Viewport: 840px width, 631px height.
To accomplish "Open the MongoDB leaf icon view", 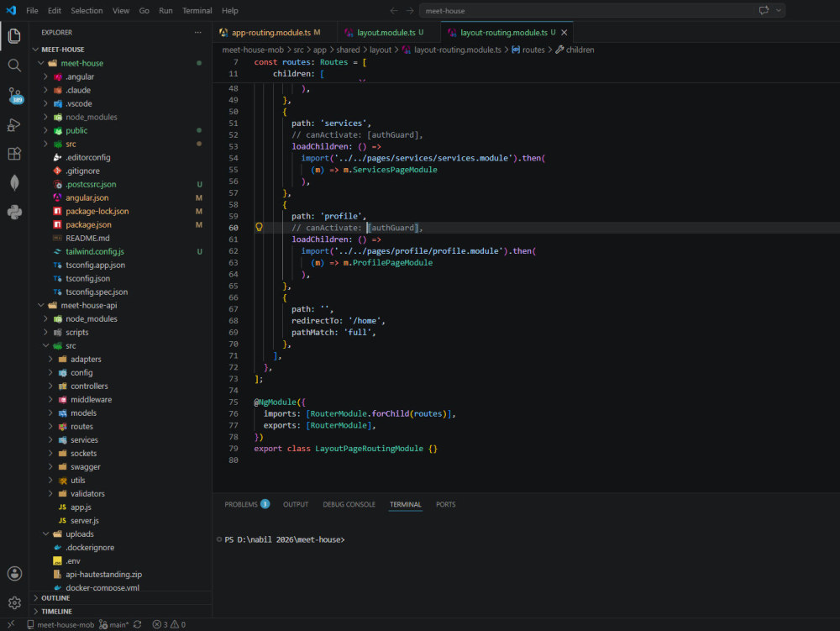I will 14,183.
